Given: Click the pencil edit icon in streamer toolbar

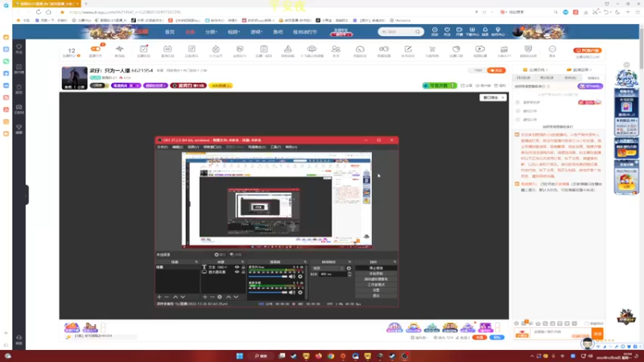Looking at the screenshot, I should [408, 49].
